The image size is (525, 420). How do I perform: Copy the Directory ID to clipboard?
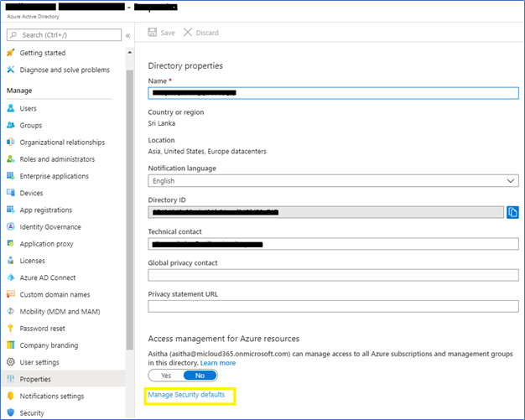point(512,212)
